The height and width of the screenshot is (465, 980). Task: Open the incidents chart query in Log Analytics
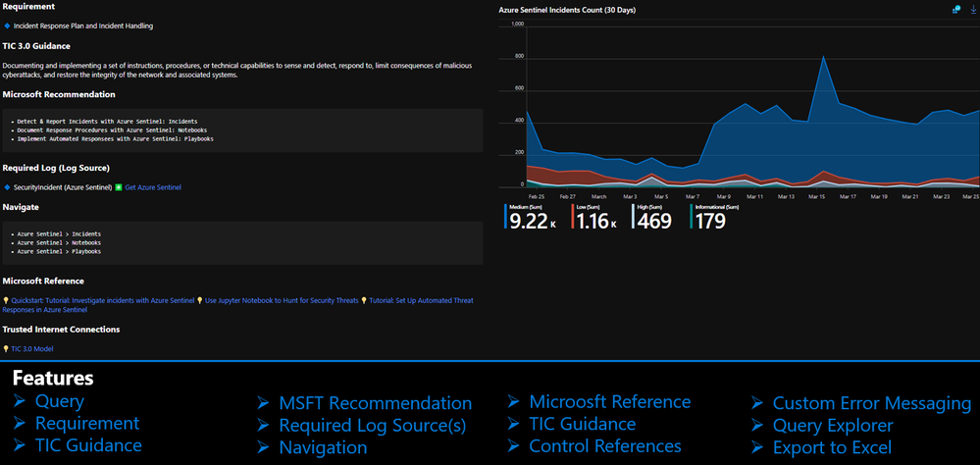(x=955, y=10)
